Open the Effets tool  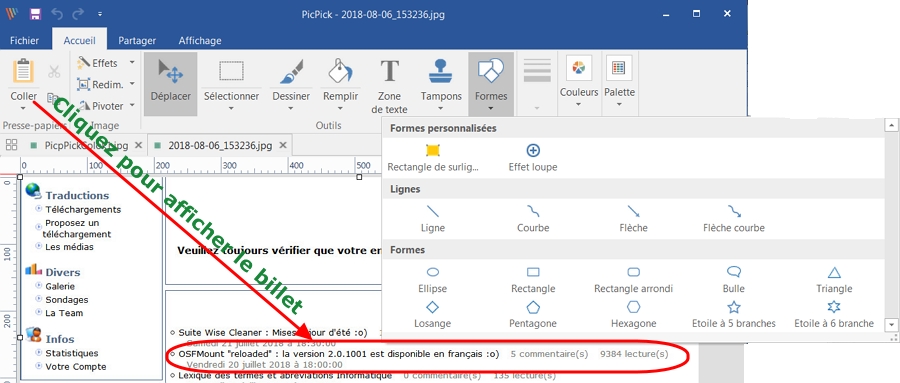point(98,63)
